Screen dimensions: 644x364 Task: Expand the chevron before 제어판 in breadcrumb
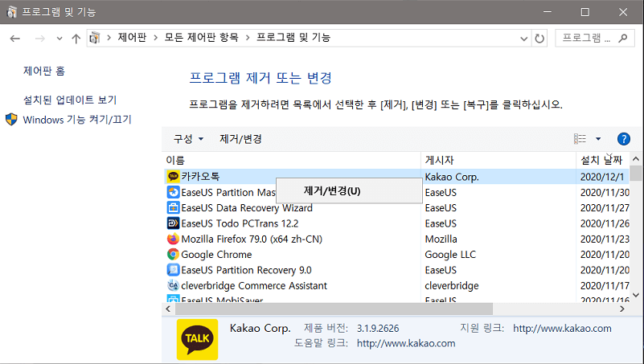[109, 38]
